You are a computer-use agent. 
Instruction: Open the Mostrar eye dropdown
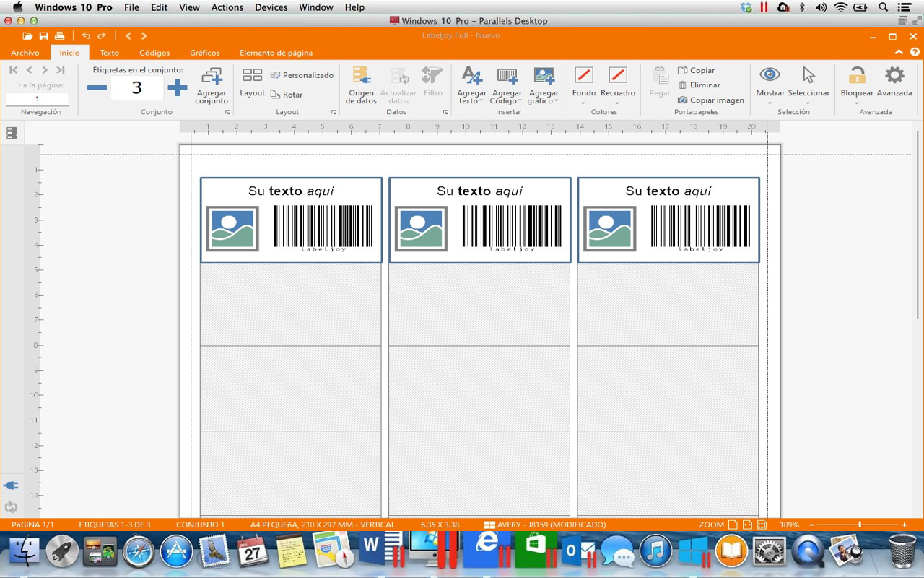pyautogui.click(x=770, y=85)
